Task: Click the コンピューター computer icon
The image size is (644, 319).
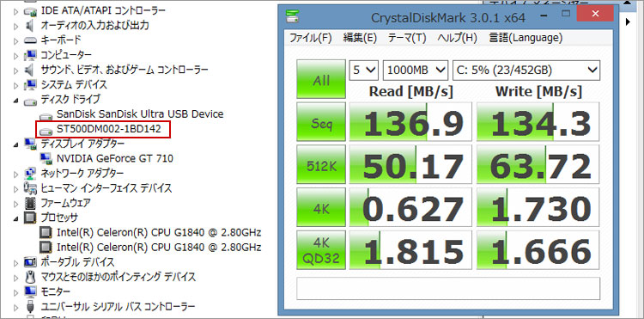Action: click(30, 55)
